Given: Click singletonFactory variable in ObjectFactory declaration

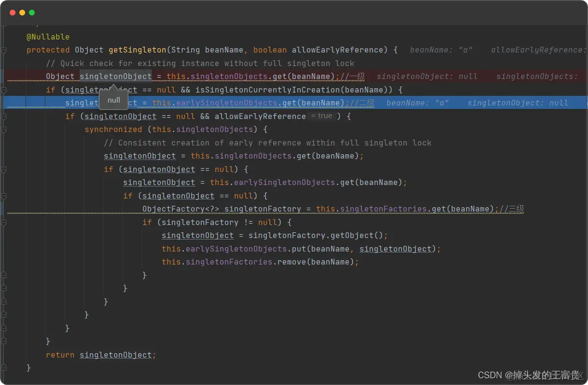Looking at the screenshot, I should 263,209.
